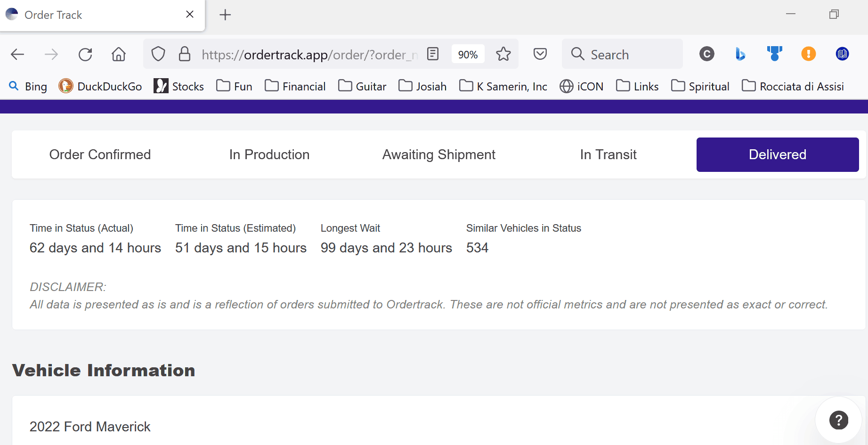
Task: Expand the Rocciata di Assisi folder
Action: pyautogui.click(x=793, y=87)
